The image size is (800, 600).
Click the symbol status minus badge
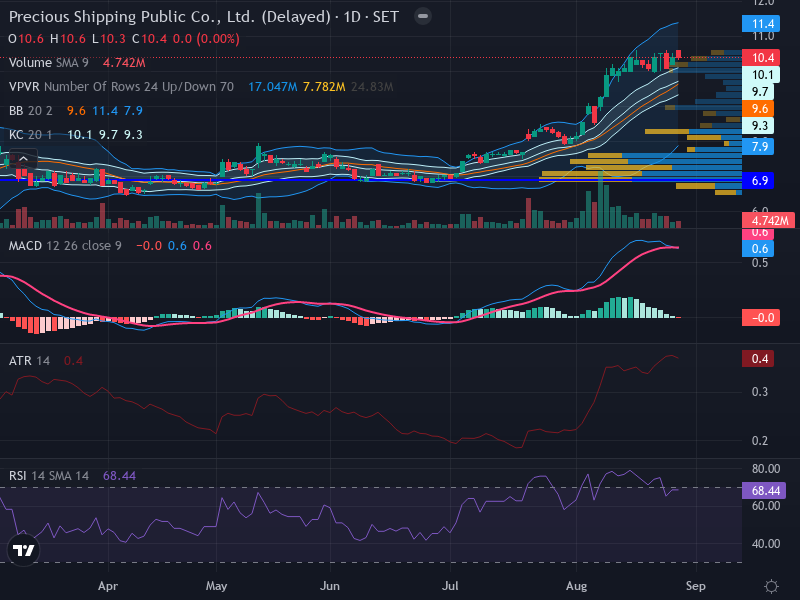point(422,16)
